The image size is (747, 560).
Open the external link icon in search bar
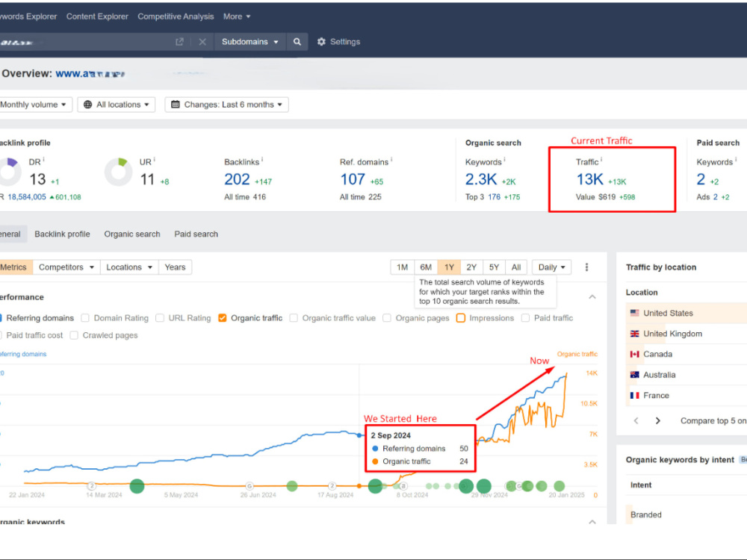(179, 42)
